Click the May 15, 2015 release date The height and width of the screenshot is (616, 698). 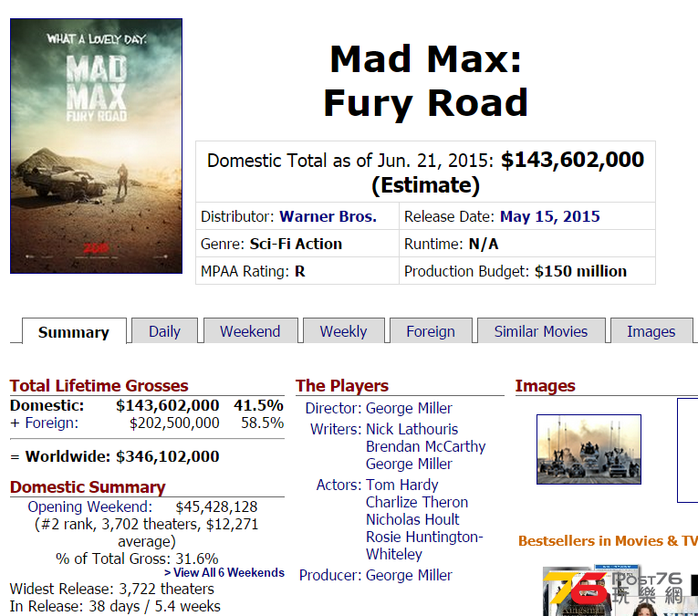(x=550, y=216)
